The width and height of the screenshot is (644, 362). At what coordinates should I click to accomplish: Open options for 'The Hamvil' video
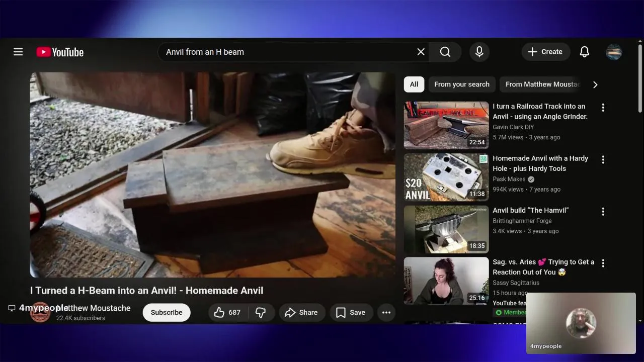tap(603, 212)
